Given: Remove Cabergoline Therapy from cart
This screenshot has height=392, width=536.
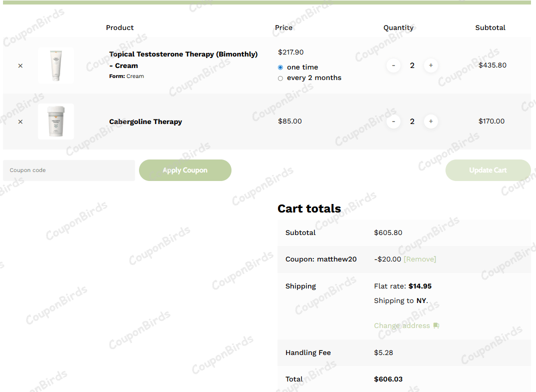Looking at the screenshot, I should tap(20, 121).
